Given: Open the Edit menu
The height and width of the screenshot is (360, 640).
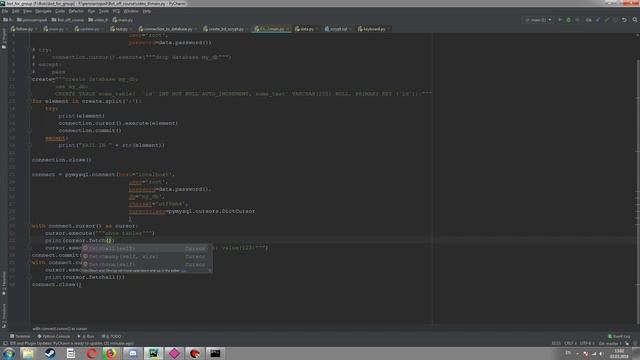Looking at the screenshot, I should (x=16, y=11).
